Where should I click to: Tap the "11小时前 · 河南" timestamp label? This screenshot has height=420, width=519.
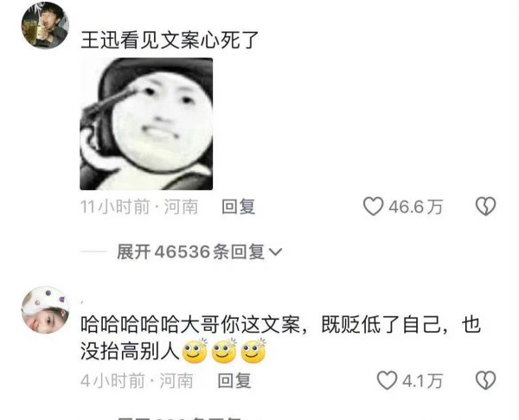pos(139,207)
